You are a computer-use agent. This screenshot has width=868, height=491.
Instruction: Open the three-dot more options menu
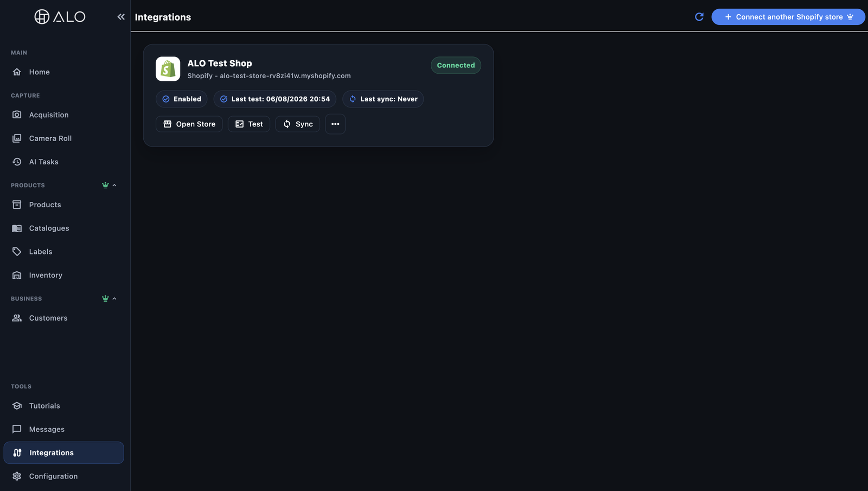[335, 124]
